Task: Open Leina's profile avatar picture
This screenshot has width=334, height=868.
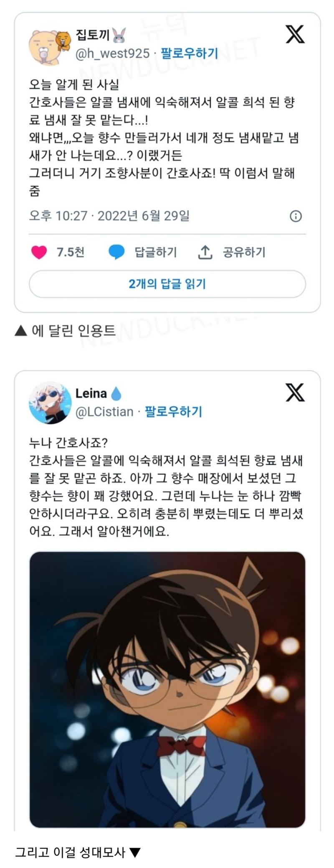Action: click(x=50, y=403)
